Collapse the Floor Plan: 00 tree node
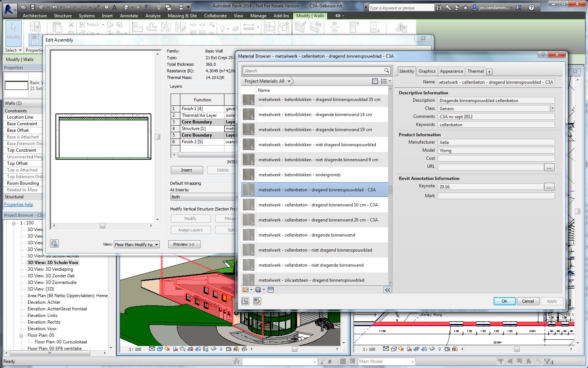The image size is (588, 368). [21, 335]
